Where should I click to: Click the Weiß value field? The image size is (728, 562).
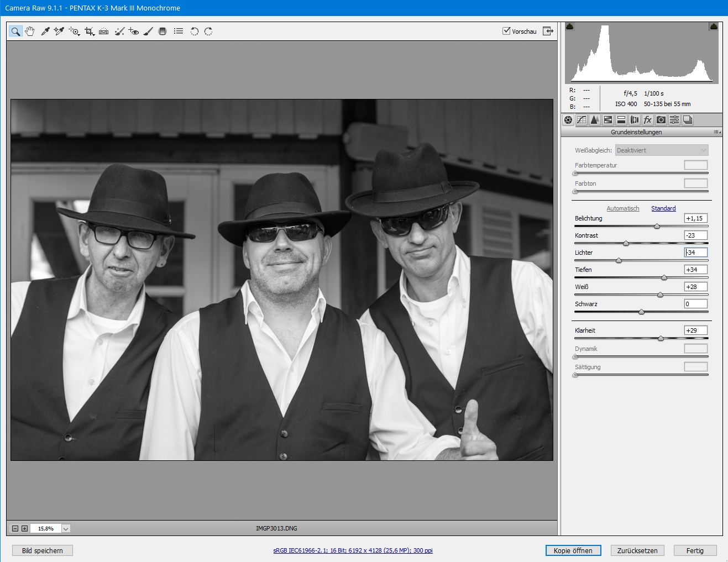point(696,287)
